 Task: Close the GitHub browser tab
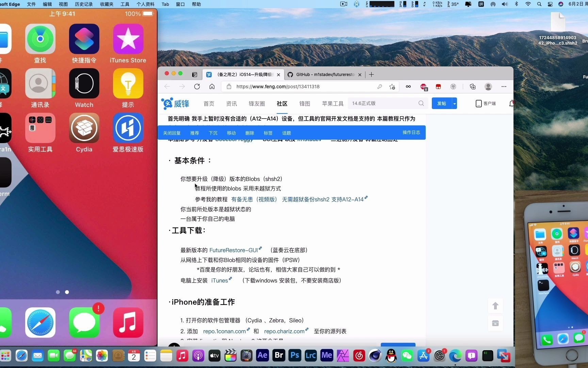[x=360, y=75]
